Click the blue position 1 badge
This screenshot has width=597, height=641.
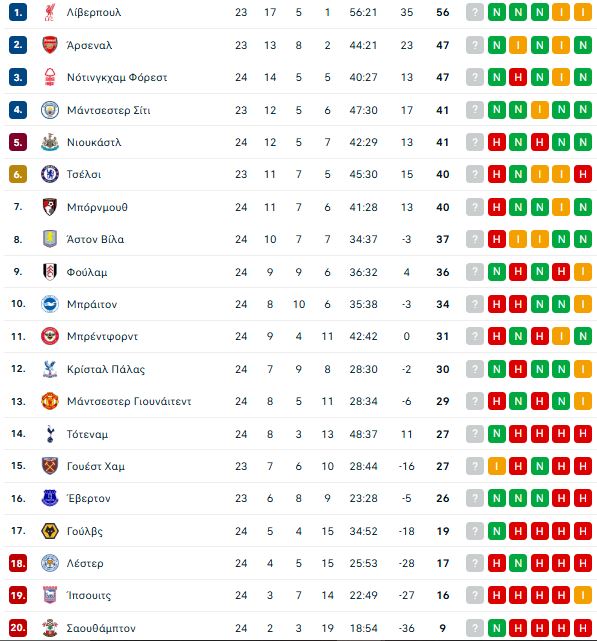[x=18, y=12]
